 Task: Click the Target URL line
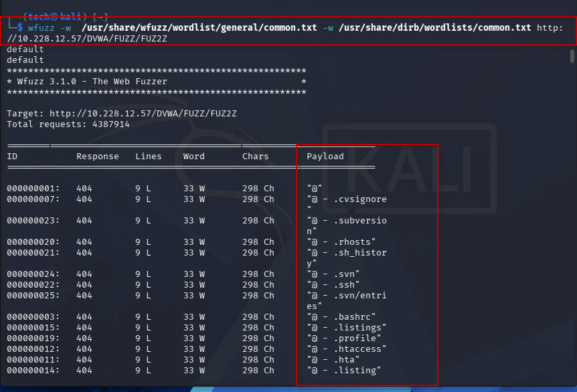(121, 114)
